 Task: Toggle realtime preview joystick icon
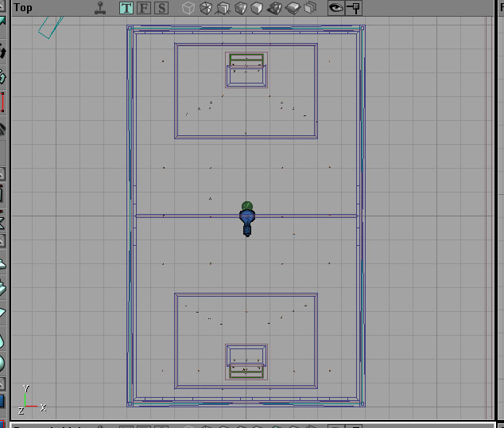100,9
